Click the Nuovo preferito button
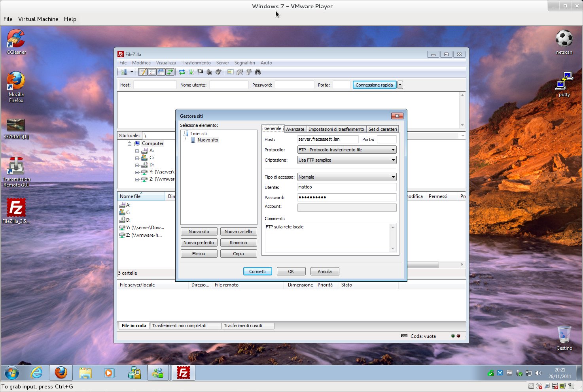 [199, 243]
